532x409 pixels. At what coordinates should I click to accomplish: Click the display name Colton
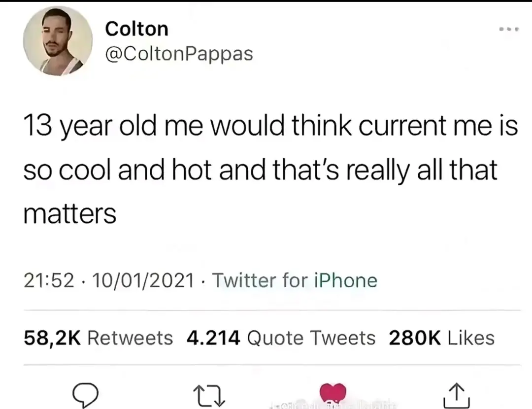pos(137,29)
